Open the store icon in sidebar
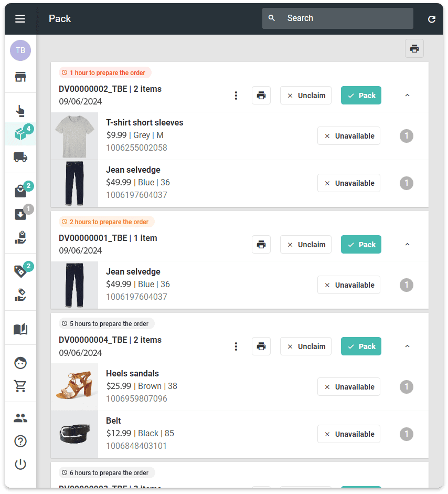 20,77
